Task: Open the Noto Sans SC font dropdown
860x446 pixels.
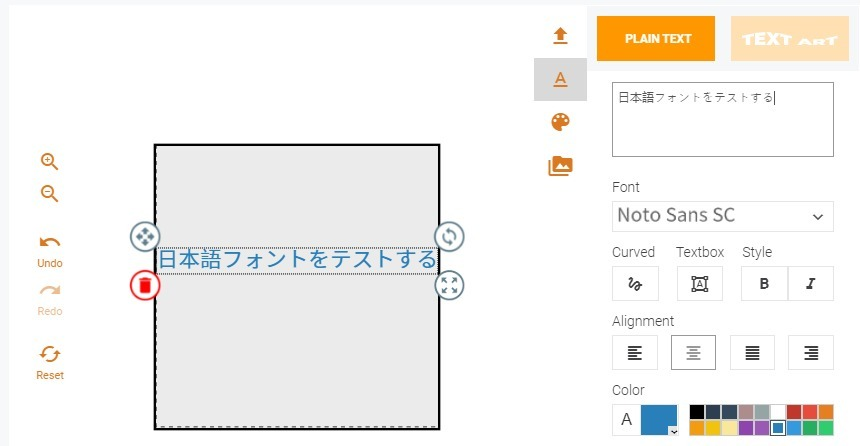Action: (723, 216)
